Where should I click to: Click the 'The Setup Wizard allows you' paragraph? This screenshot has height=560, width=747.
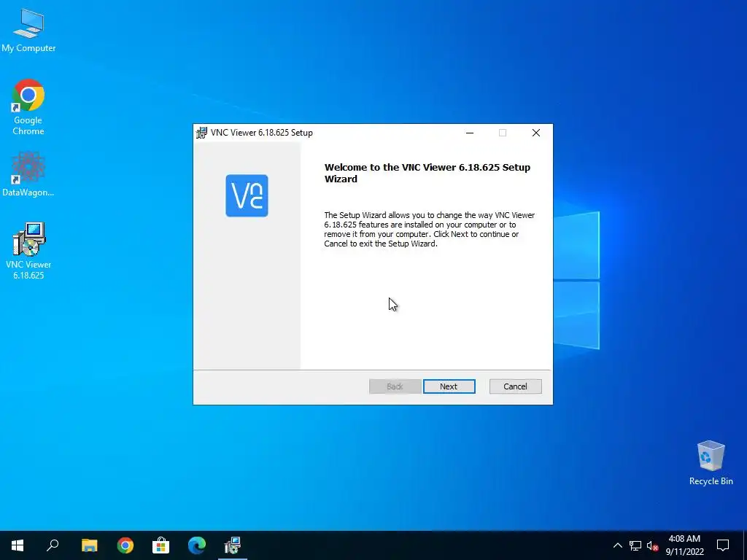click(x=429, y=230)
